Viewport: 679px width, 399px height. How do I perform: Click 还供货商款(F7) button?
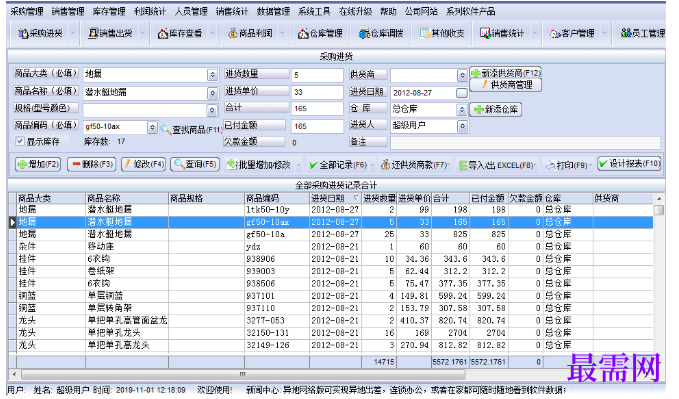pyautogui.click(x=414, y=165)
